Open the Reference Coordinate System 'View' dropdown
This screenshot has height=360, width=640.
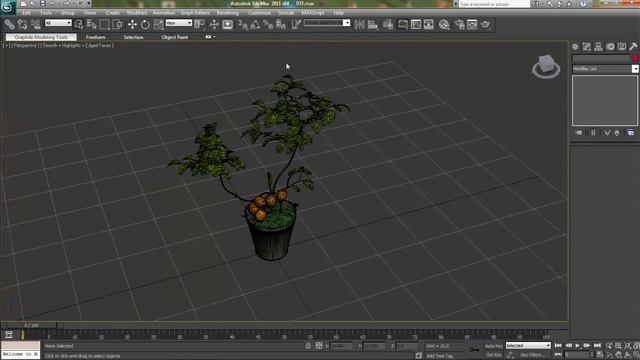(178, 23)
